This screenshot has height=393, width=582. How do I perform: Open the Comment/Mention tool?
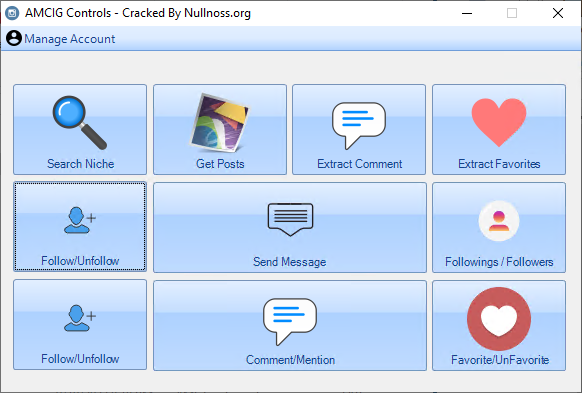(x=290, y=325)
